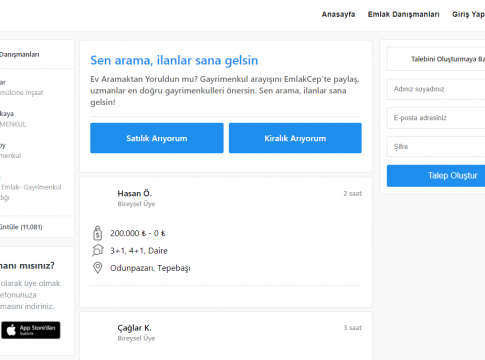Open Hasan Ö. profile name

click(x=134, y=193)
